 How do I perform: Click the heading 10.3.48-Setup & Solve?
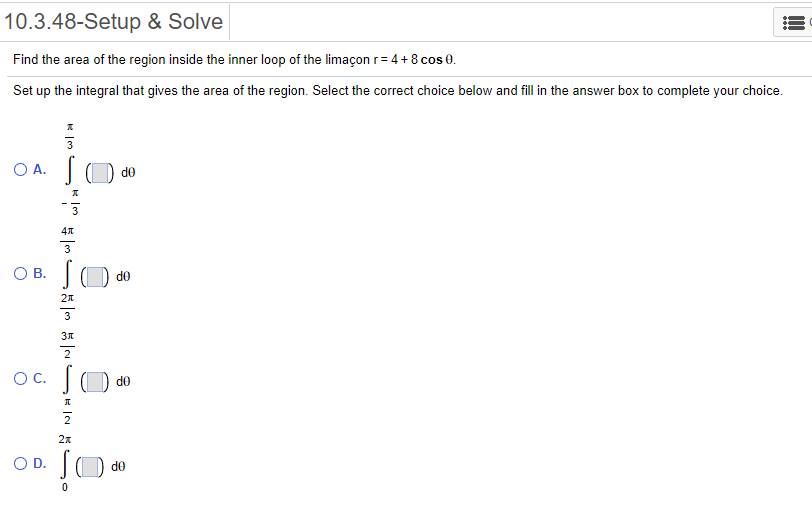pos(113,20)
